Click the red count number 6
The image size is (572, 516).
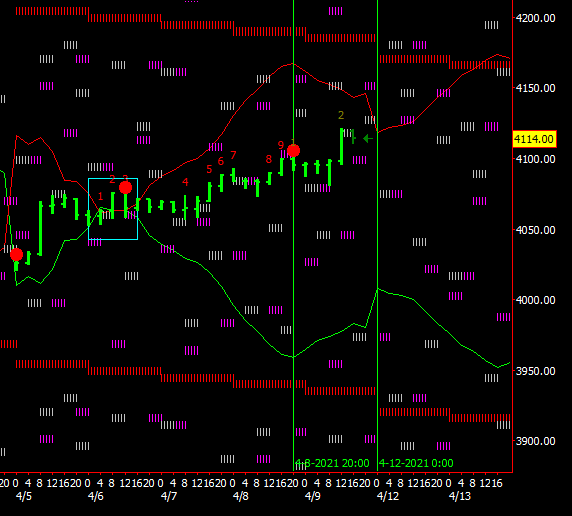(221, 161)
